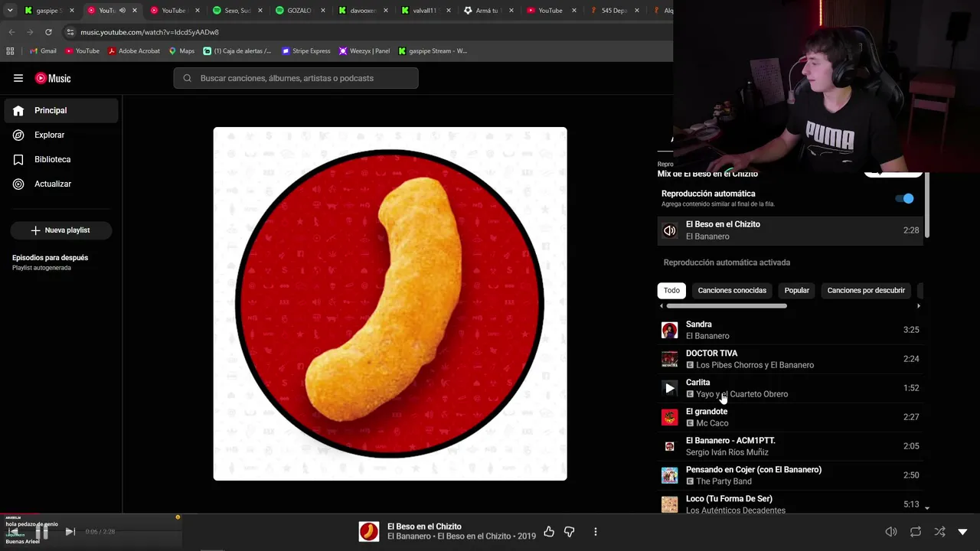
Task: Select the Popular filter chip
Action: click(x=797, y=291)
